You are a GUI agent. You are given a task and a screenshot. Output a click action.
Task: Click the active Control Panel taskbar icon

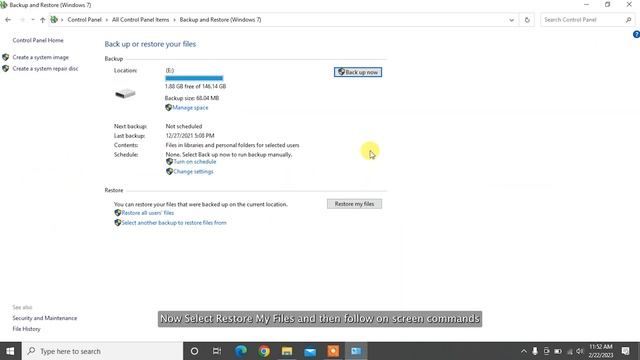(x=356, y=351)
